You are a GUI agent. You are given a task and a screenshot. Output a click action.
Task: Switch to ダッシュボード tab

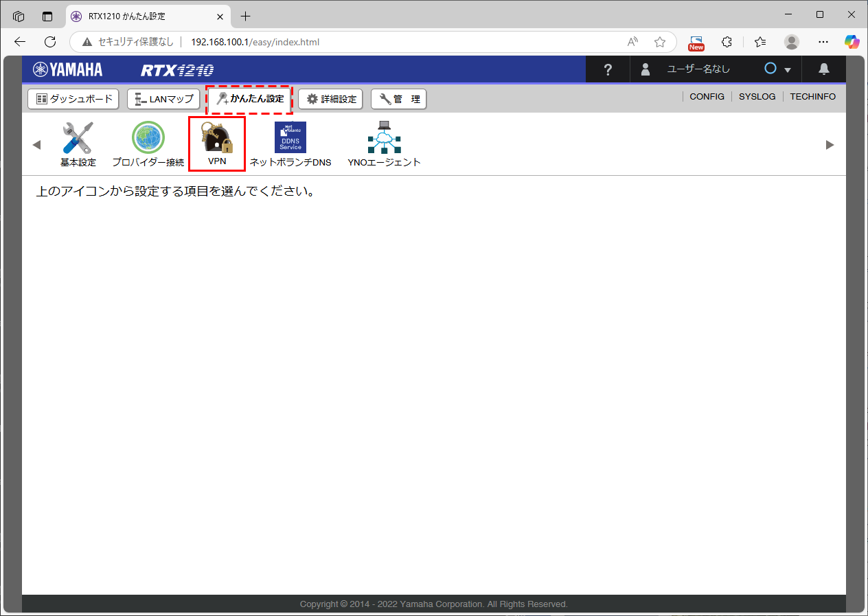click(73, 99)
